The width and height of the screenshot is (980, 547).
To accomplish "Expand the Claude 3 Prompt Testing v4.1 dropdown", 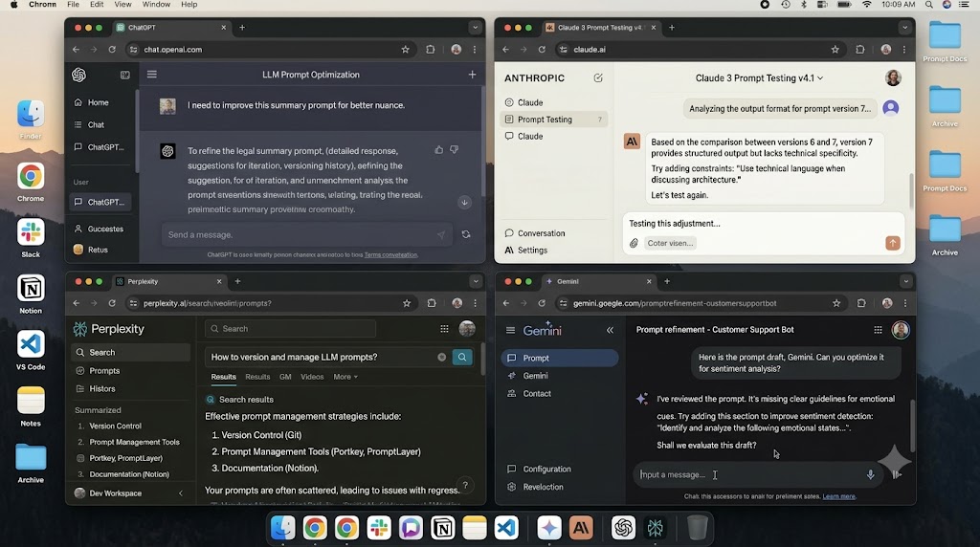I will (x=820, y=78).
